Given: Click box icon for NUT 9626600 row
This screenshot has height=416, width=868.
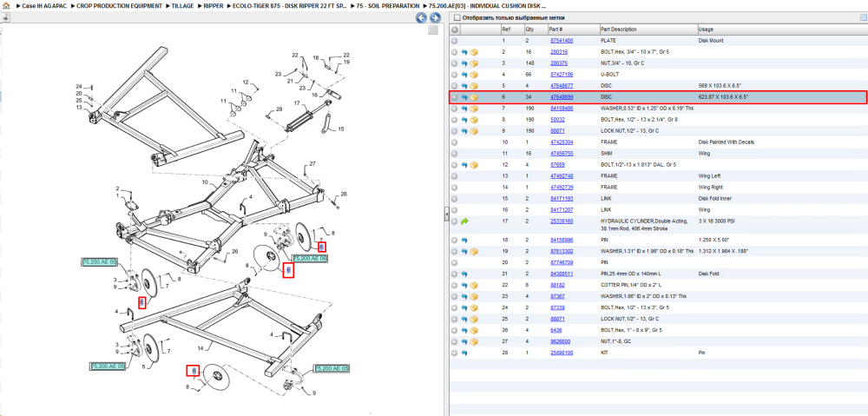Looking at the screenshot, I should tap(475, 341).
